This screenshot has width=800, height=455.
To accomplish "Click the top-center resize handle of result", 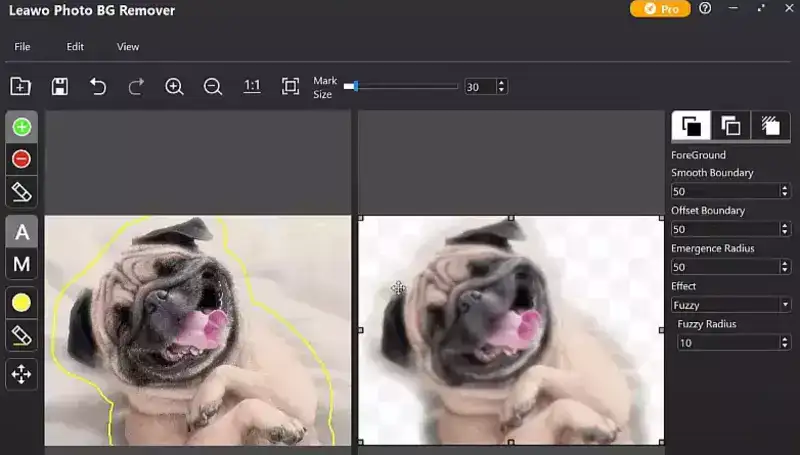I will coord(511,218).
